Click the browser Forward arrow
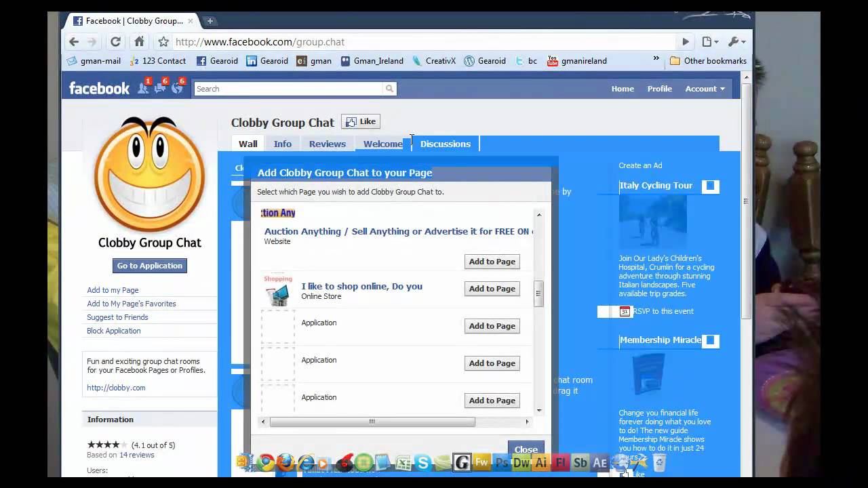Screen dimensions: 868x488 (92, 41)
